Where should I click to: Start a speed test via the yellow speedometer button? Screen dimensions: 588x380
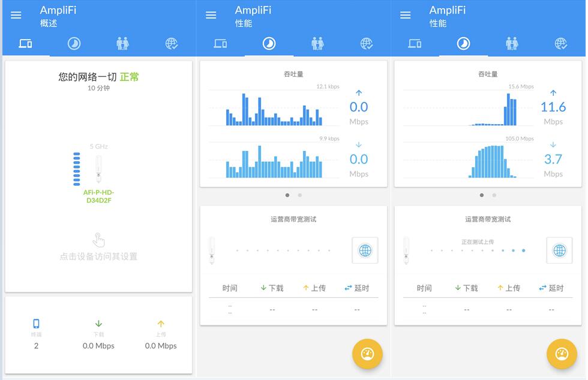click(367, 354)
